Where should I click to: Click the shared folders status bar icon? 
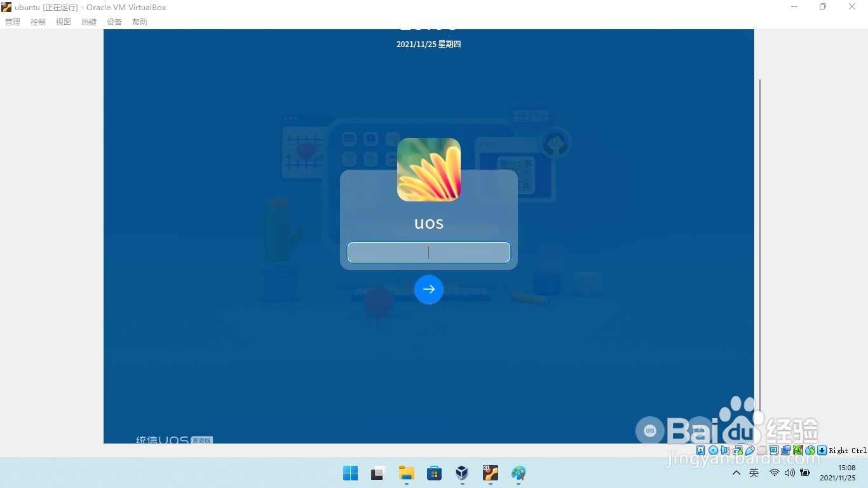coord(761,450)
